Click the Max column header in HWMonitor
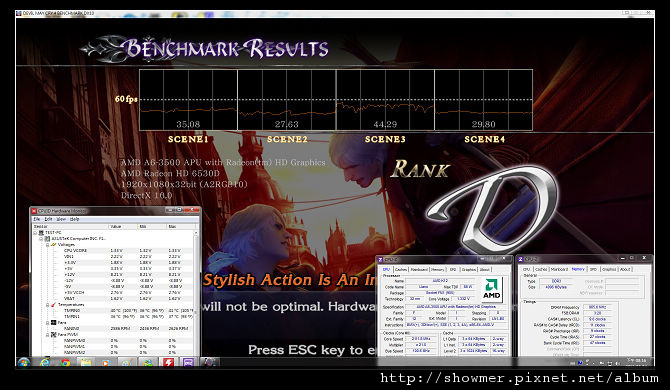This screenshot has height=390, width=670. pos(180,226)
